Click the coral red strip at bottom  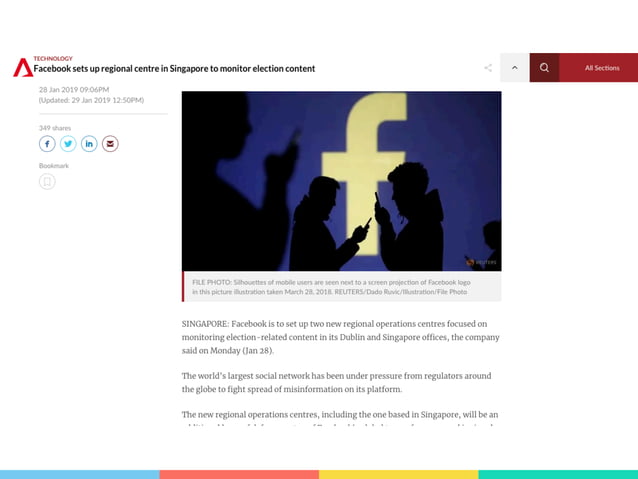pos(239,475)
